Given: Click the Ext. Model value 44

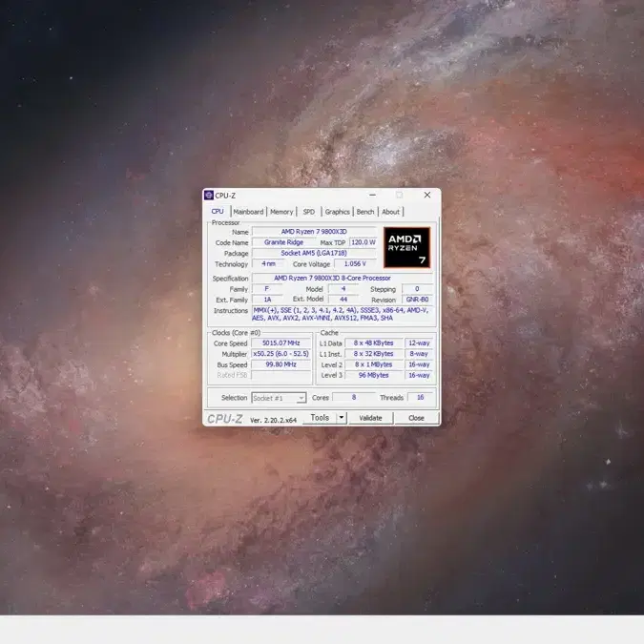Looking at the screenshot, I should point(343,300).
